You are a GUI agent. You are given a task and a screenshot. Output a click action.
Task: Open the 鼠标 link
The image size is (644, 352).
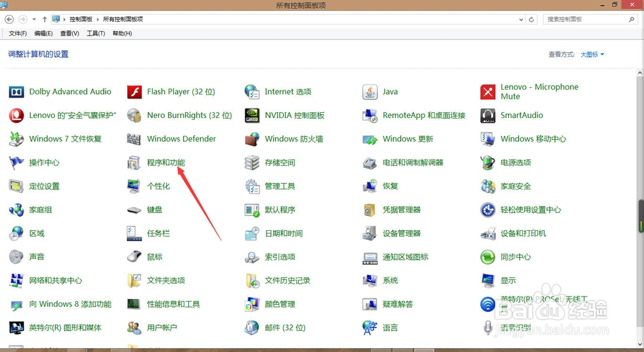[155, 257]
